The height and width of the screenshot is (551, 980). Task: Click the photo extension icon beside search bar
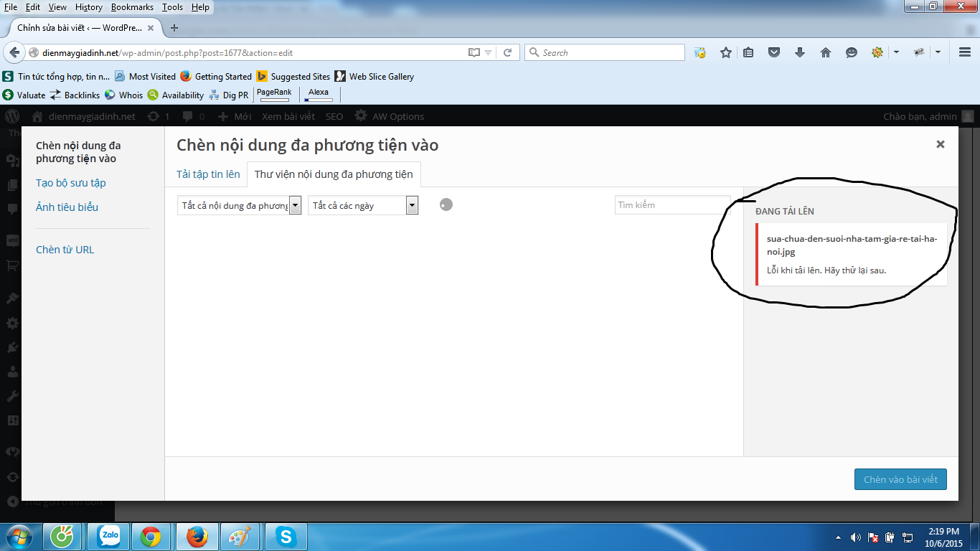click(x=700, y=52)
